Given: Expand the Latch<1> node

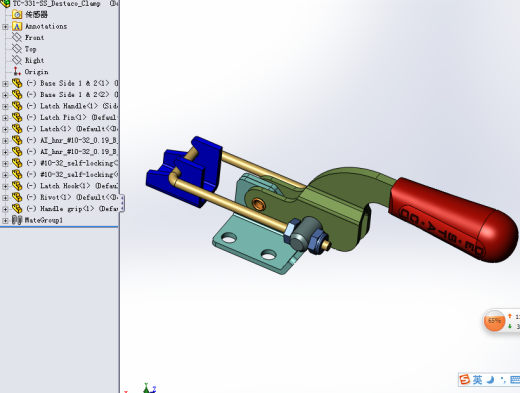Looking at the screenshot, I should click(x=5, y=129).
